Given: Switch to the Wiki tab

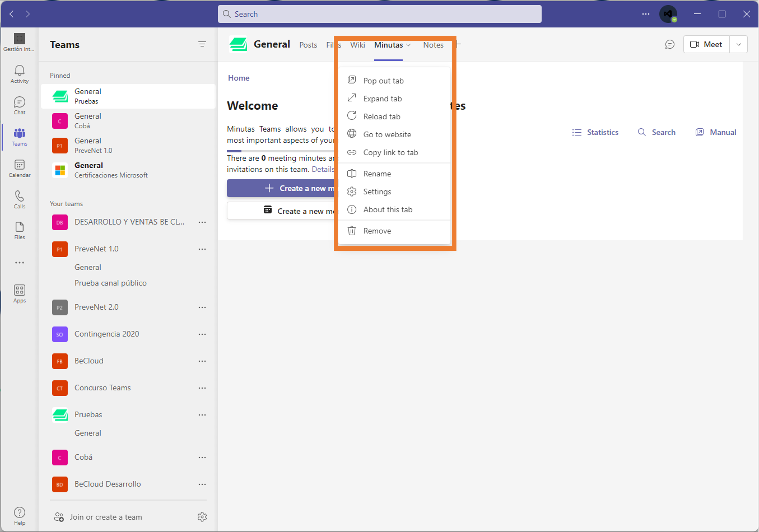Looking at the screenshot, I should (x=357, y=45).
